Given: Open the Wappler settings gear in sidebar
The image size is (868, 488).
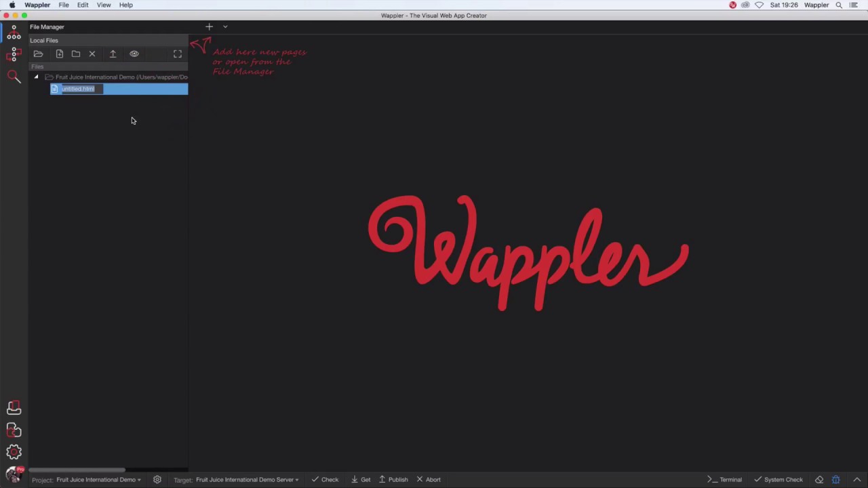Looking at the screenshot, I should point(14,452).
